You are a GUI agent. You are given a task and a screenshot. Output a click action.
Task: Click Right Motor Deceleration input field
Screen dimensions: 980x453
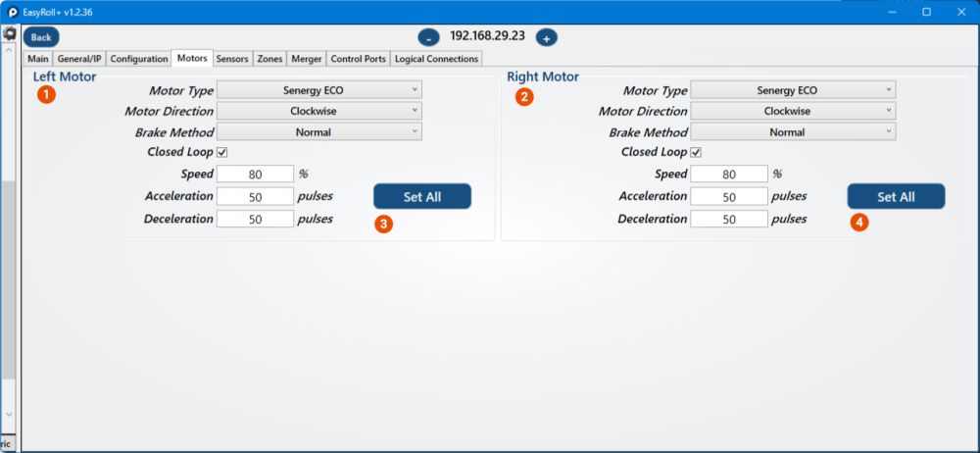point(729,219)
